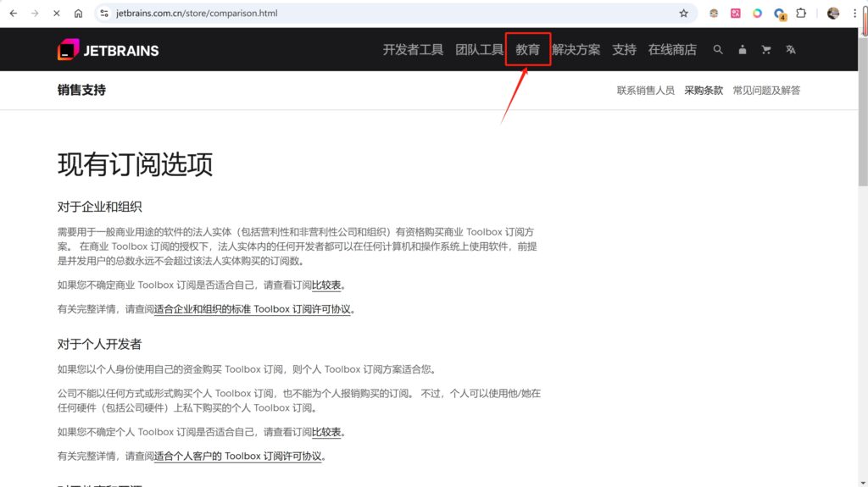Click the pink extension icon in toolbar
Screen dimensions: 868x487
(x=735, y=14)
